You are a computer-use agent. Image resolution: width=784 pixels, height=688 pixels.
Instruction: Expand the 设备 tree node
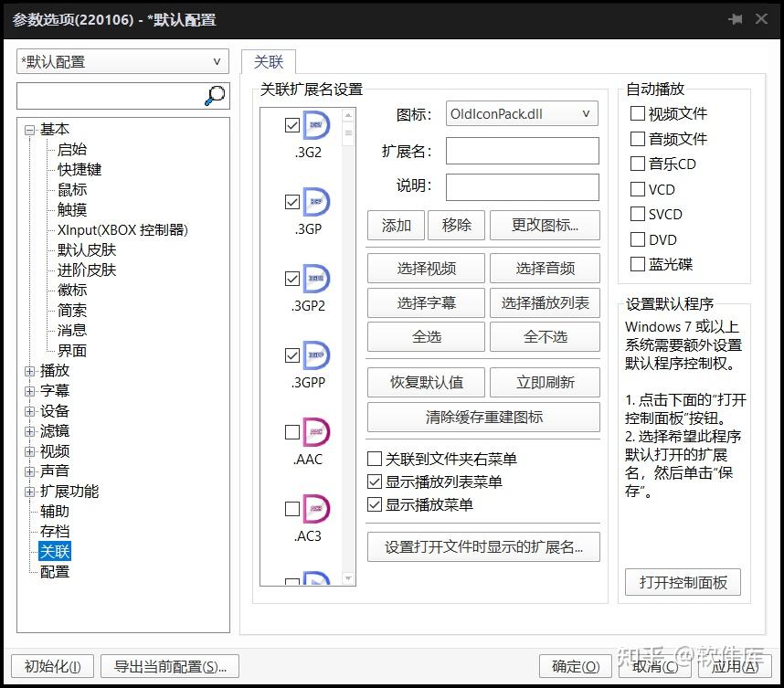coord(30,411)
